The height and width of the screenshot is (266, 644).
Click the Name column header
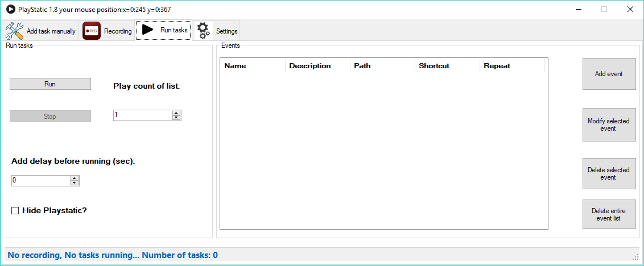(253, 66)
